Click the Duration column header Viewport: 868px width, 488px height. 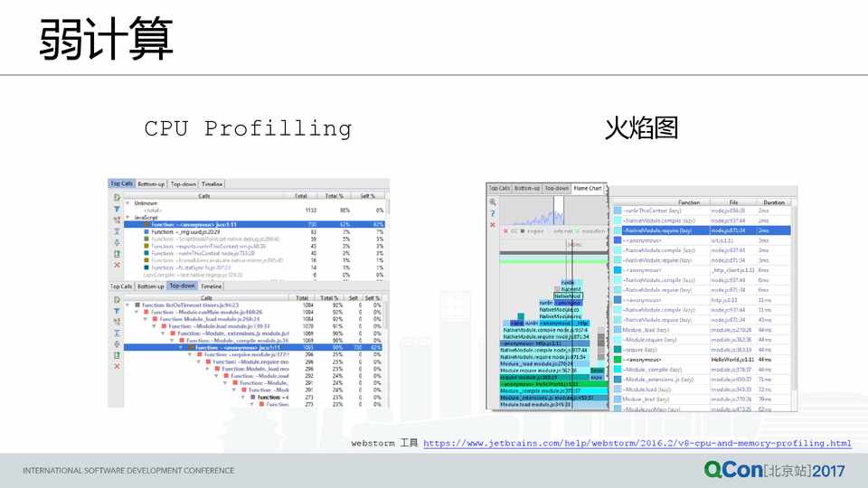(x=774, y=202)
